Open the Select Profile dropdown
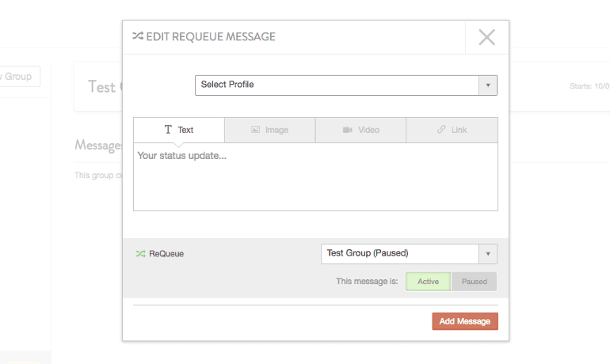This screenshot has width=610, height=364. tap(337, 85)
